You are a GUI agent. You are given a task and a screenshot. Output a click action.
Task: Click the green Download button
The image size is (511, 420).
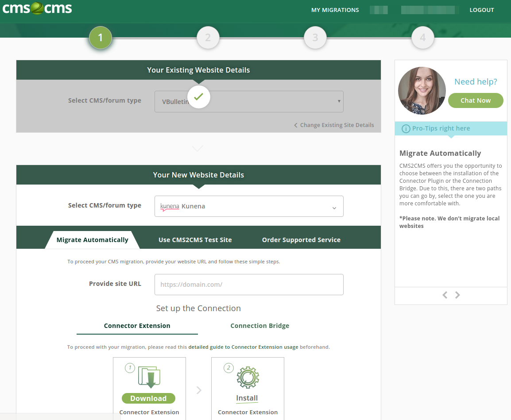coord(148,398)
